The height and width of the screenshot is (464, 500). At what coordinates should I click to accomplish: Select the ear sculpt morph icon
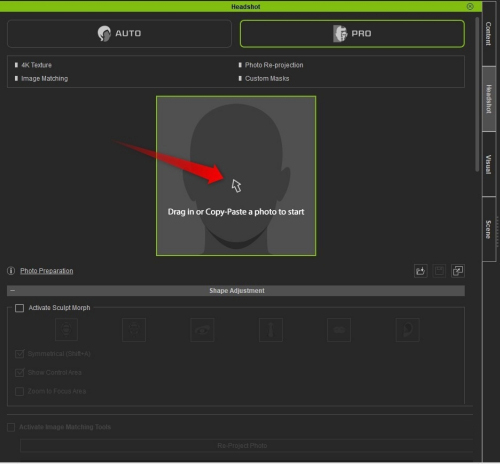[x=407, y=330]
